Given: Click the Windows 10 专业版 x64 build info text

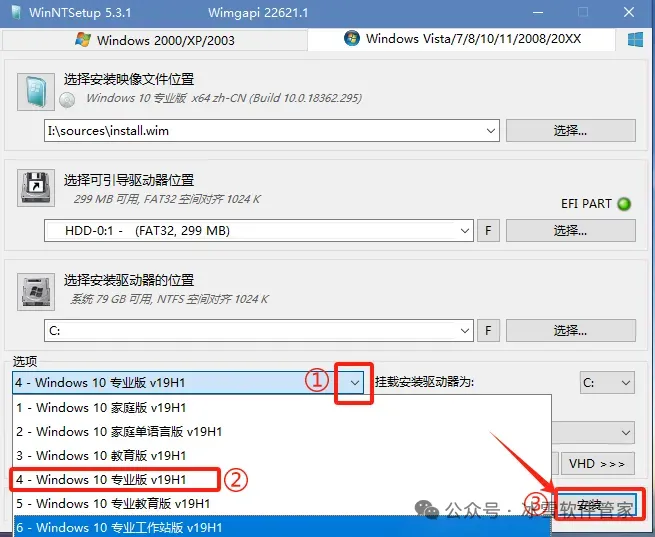Looking at the screenshot, I should (x=224, y=98).
